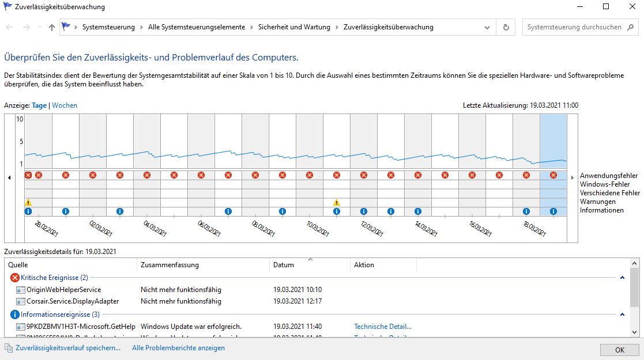Click the error icon in highlighted 19.03.2021 column
644x360 pixels.
[x=553, y=175]
